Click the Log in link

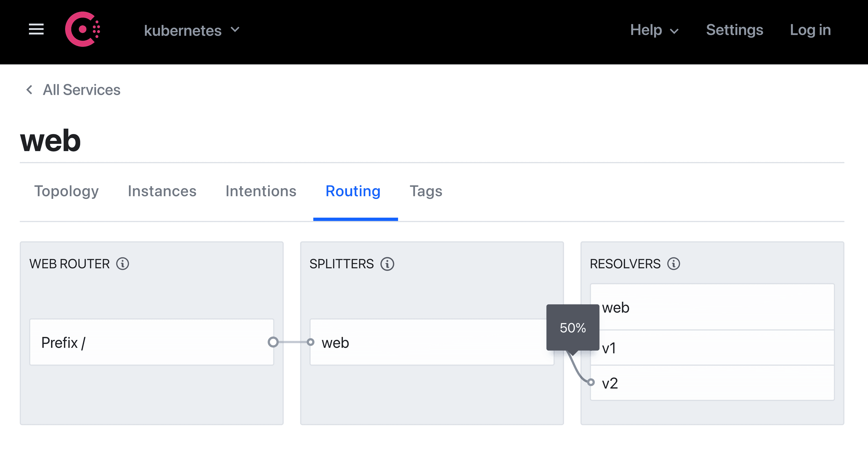coord(810,30)
